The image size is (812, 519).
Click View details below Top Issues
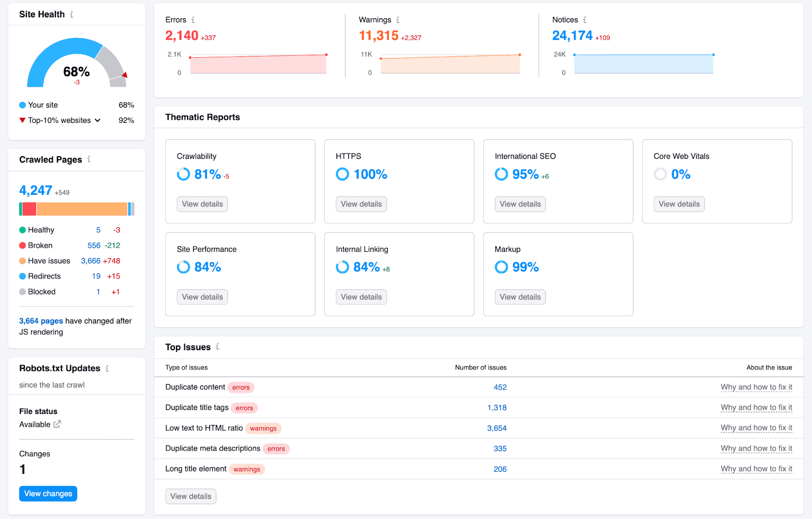(x=191, y=496)
